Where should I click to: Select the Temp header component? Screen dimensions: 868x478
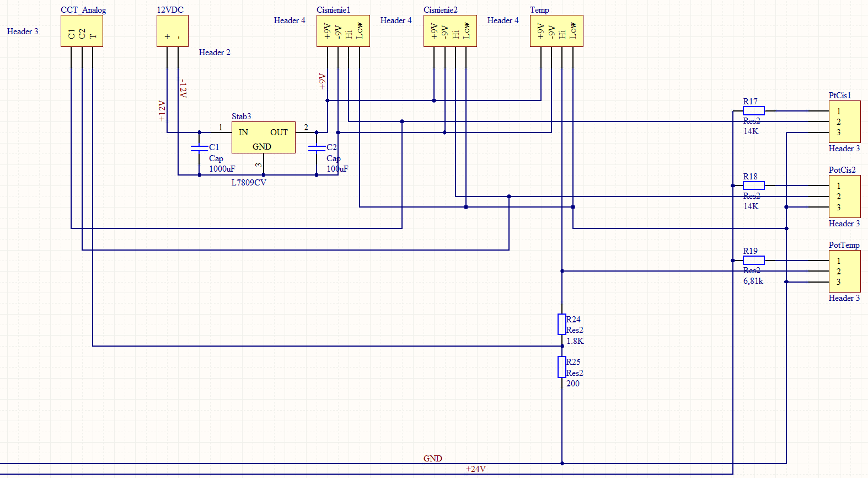556,31
